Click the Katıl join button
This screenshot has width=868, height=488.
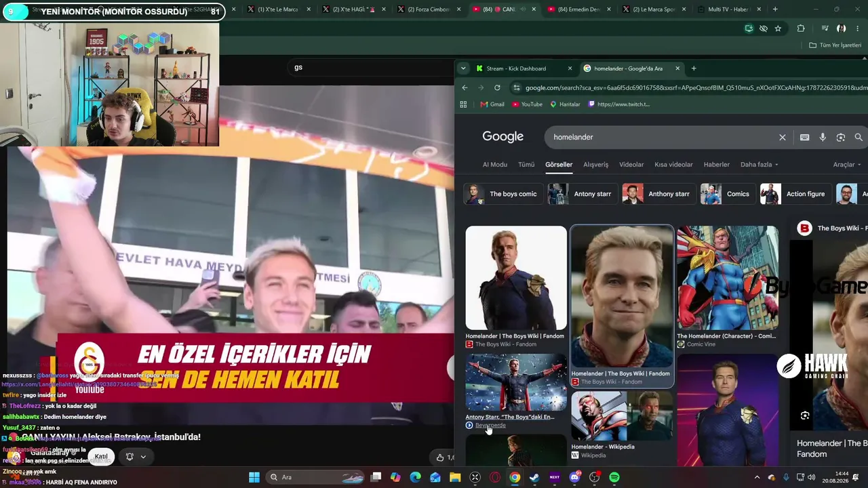tap(101, 457)
